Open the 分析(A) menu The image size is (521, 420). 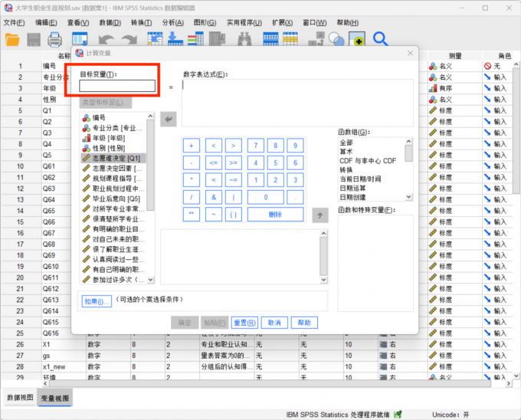173,22
